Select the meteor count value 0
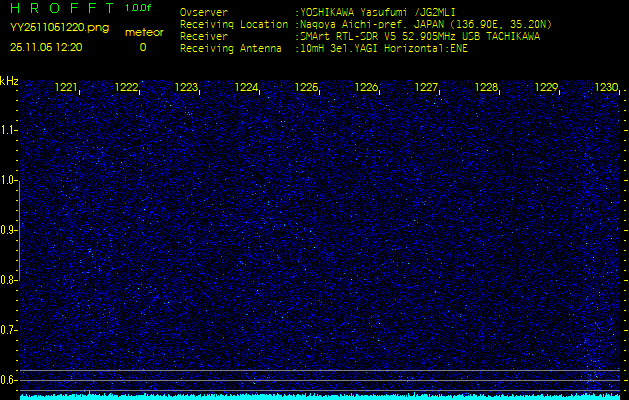629x400 pixels. click(142, 47)
